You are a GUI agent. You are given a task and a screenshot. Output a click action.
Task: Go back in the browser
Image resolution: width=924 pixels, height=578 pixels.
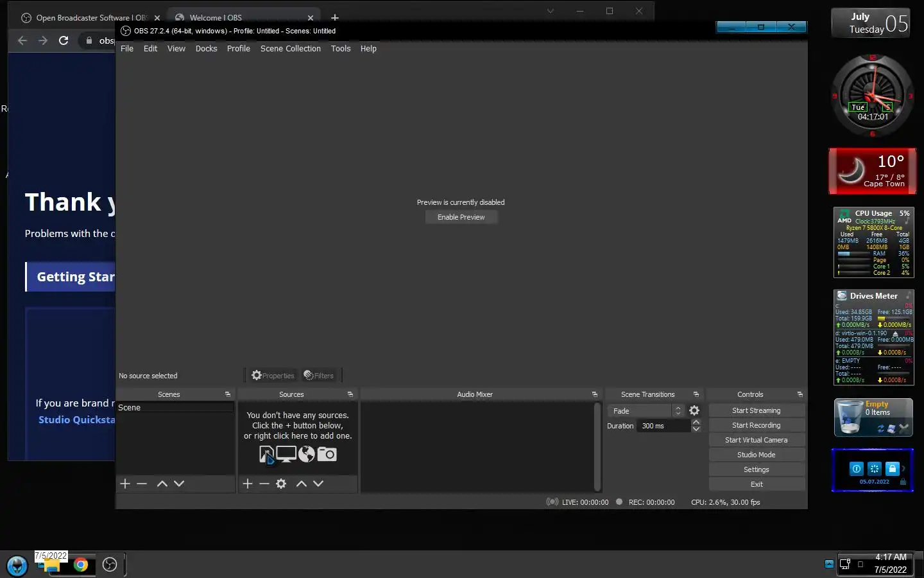click(x=22, y=40)
